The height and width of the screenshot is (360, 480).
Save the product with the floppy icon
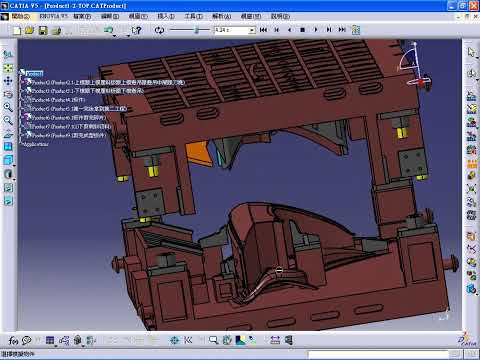(43, 30)
